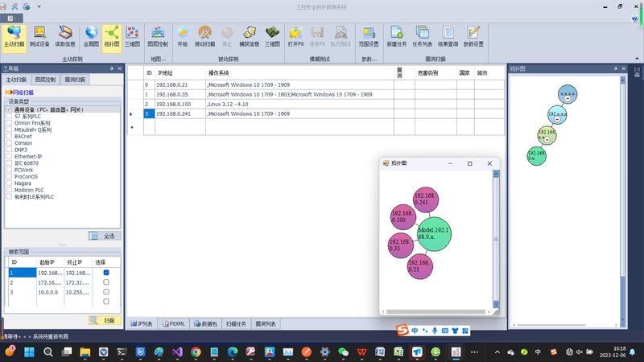Uncheck 通用设备（PC、路由器、网关）

pyautogui.click(x=9, y=109)
